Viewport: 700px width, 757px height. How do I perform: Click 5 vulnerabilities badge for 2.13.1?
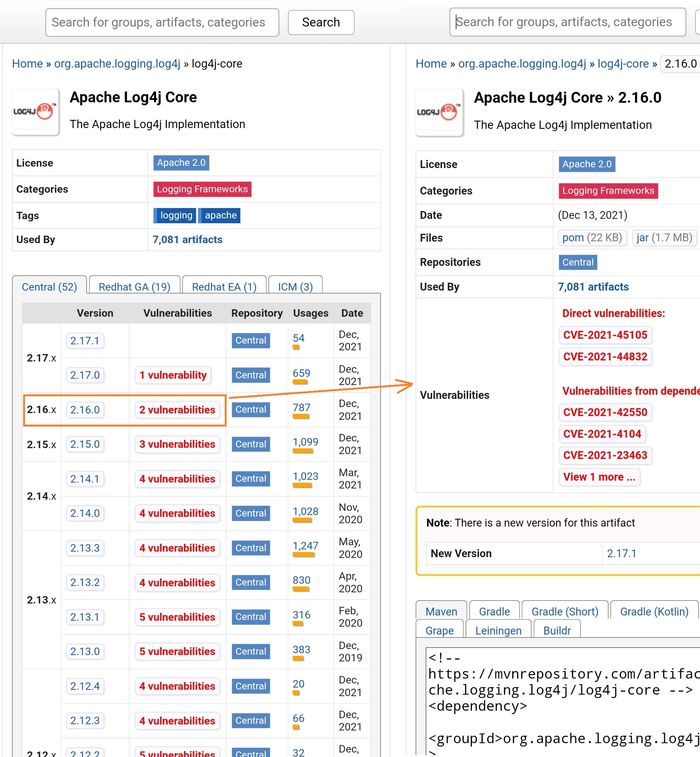pos(177,617)
